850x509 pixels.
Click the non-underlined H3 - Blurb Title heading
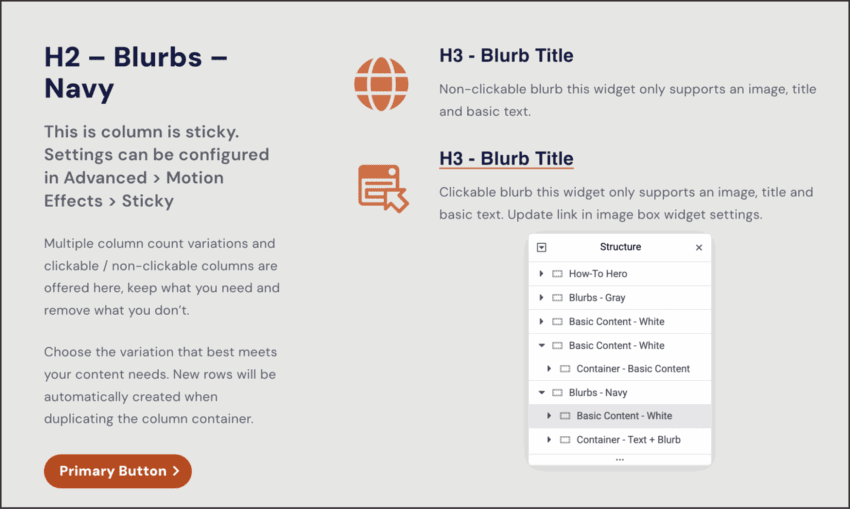coord(506,56)
